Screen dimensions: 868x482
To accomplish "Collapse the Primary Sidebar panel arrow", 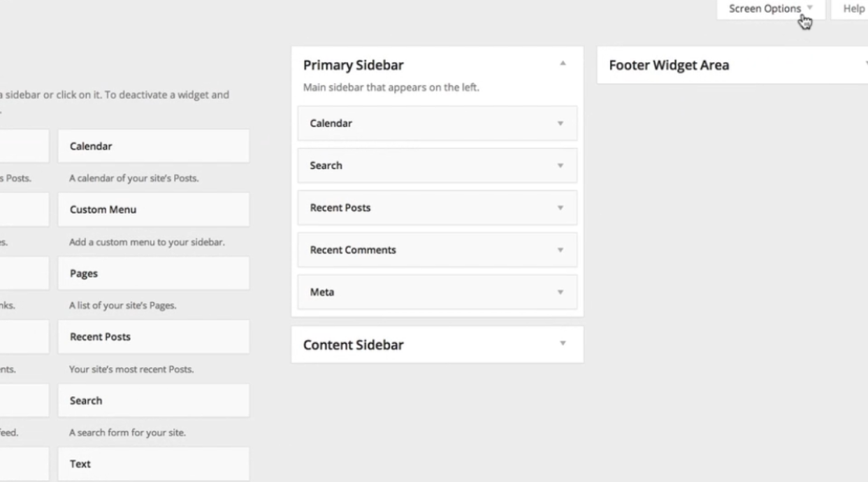I will 563,64.
